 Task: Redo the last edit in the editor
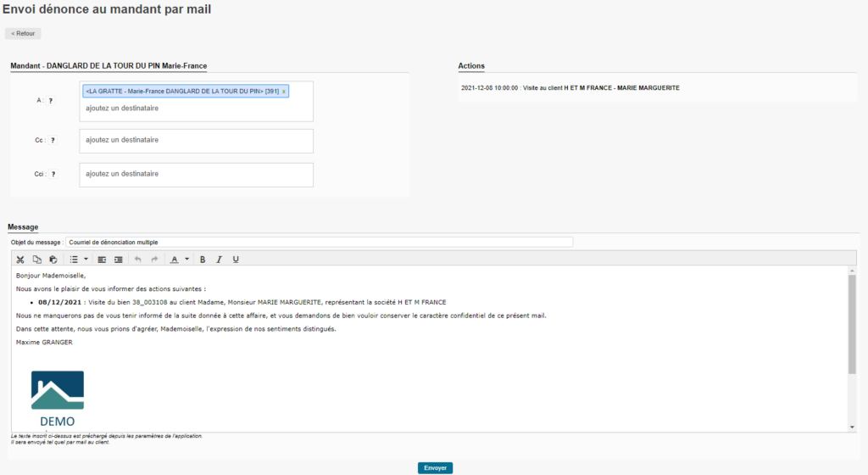pyautogui.click(x=154, y=260)
